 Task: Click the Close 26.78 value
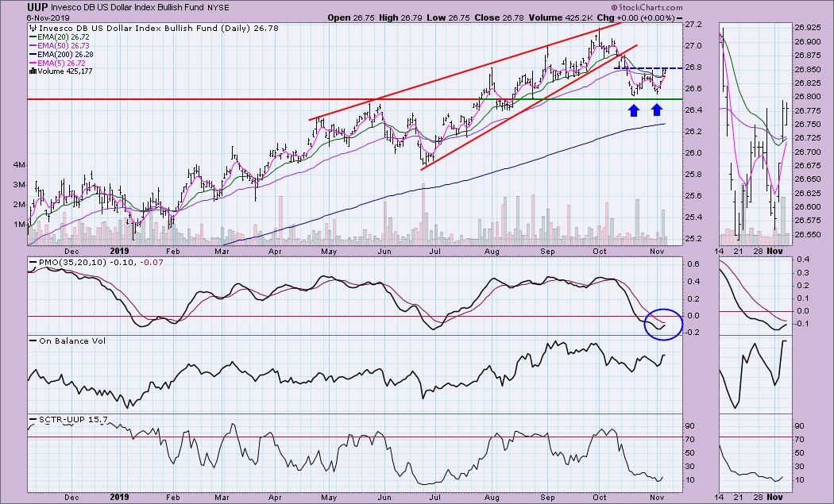click(x=499, y=17)
